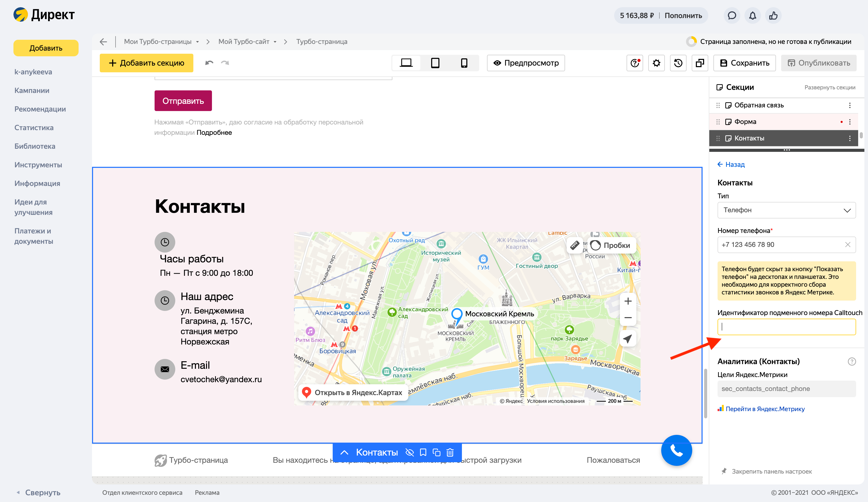This screenshot has width=868, height=502.
Task: Redo the last undone action
Action: pyautogui.click(x=225, y=63)
